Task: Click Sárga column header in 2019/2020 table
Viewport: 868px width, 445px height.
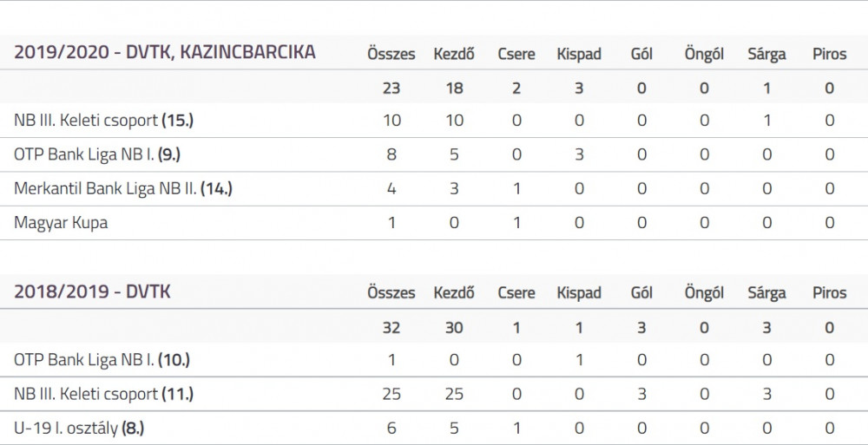Action: tap(766, 54)
